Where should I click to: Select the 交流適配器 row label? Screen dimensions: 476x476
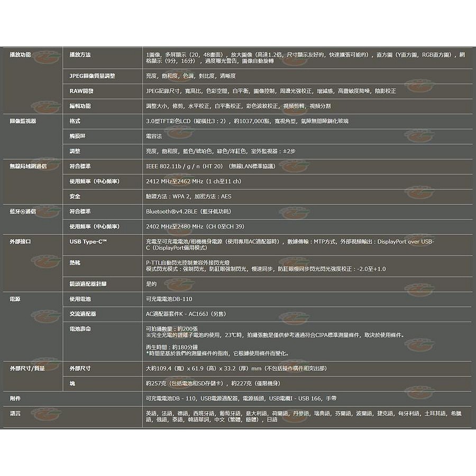pyautogui.click(x=83, y=314)
